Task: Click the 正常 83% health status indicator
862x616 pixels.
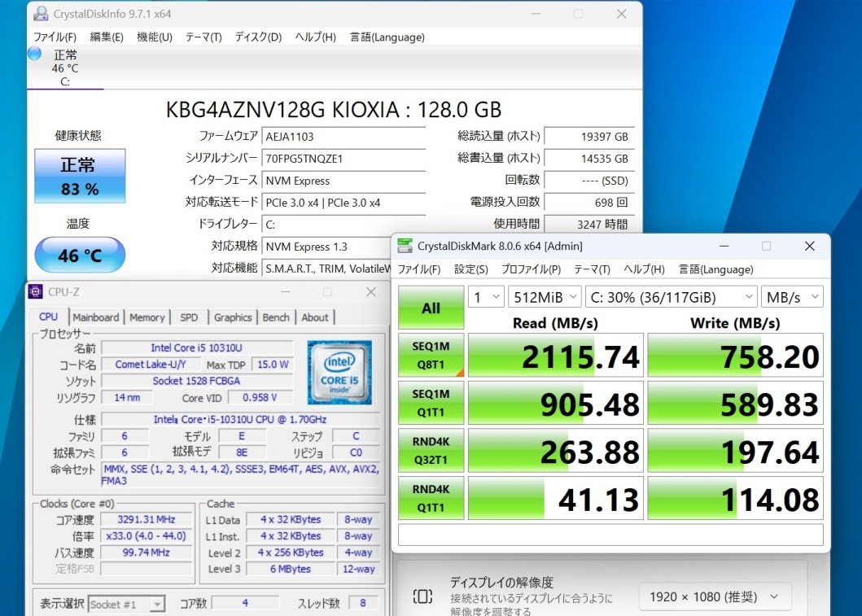Action: tap(79, 176)
